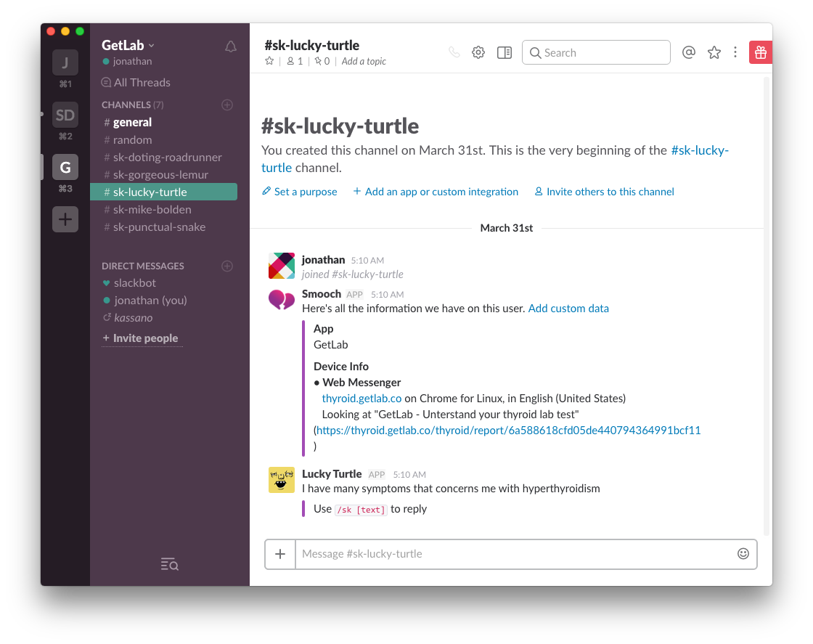Open the channel settings gear icon

tap(478, 52)
